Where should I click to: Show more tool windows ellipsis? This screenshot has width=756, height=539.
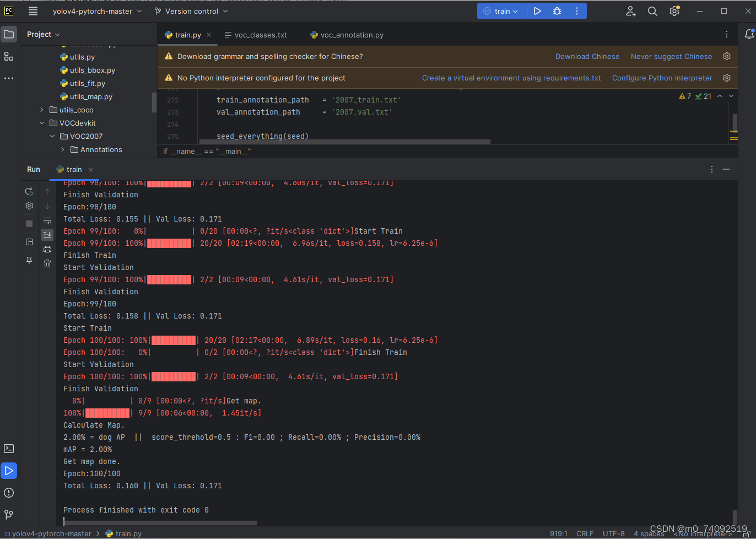9,78
